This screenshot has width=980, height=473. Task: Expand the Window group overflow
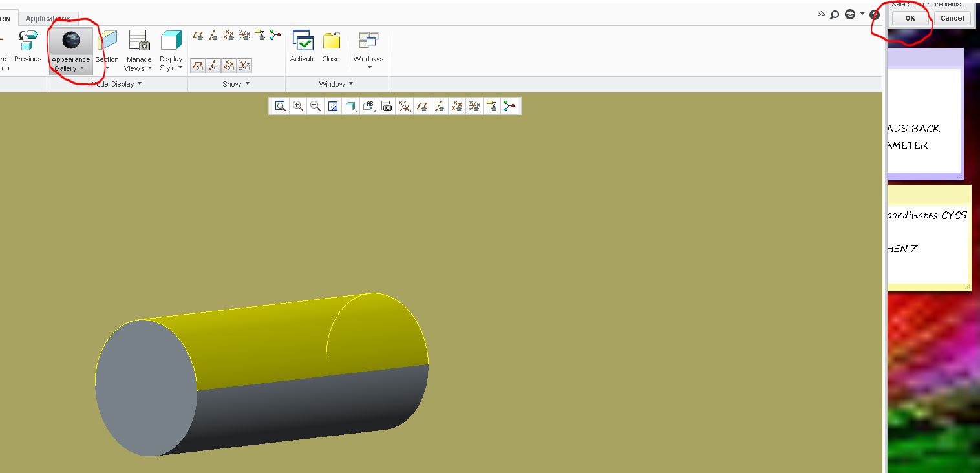(x=351, y=84)
